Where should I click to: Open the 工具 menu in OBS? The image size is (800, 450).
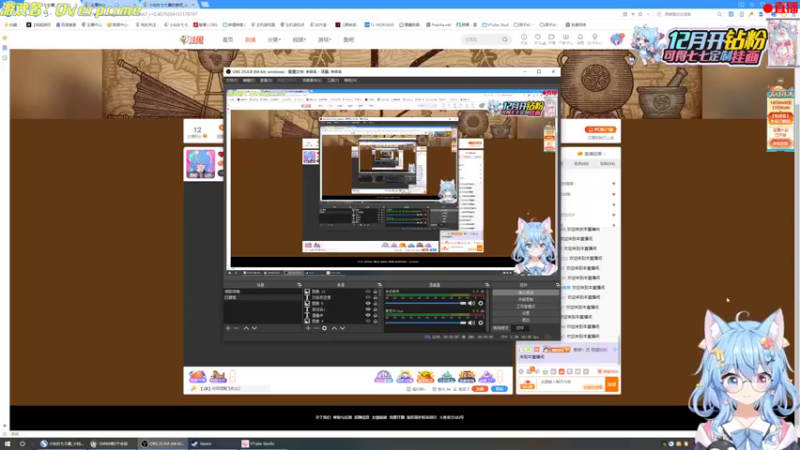coord(333,81)
